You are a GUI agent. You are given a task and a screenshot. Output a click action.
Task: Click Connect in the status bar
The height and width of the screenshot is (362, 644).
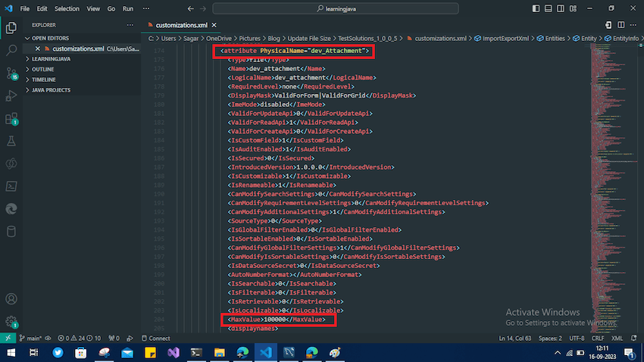pyautogui.click(x=155, y=339)
